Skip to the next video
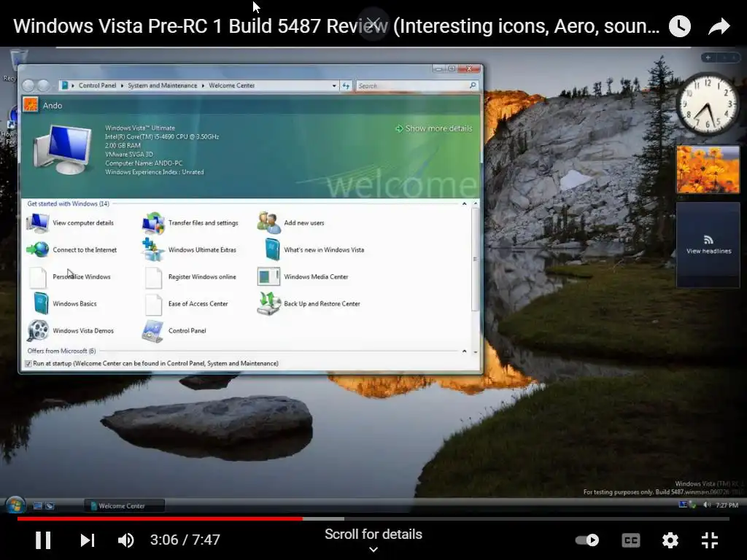This screenshot has height=560, width=747. pyautogui.click(x=88, y=540)
